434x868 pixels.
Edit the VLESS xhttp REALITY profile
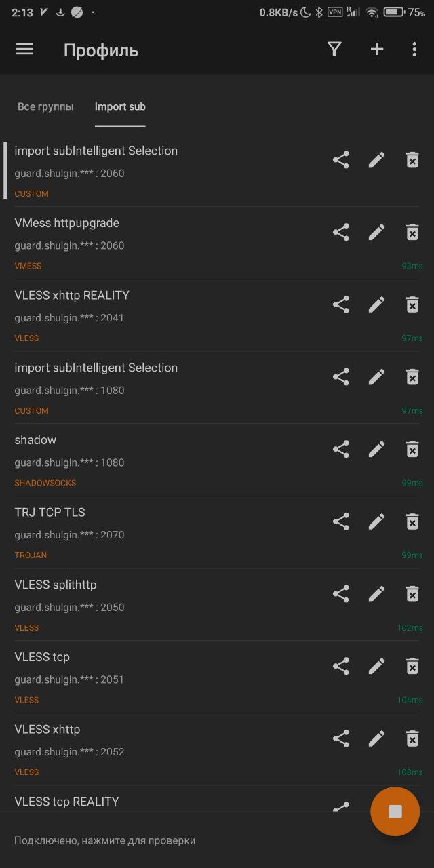coord(377,304)
